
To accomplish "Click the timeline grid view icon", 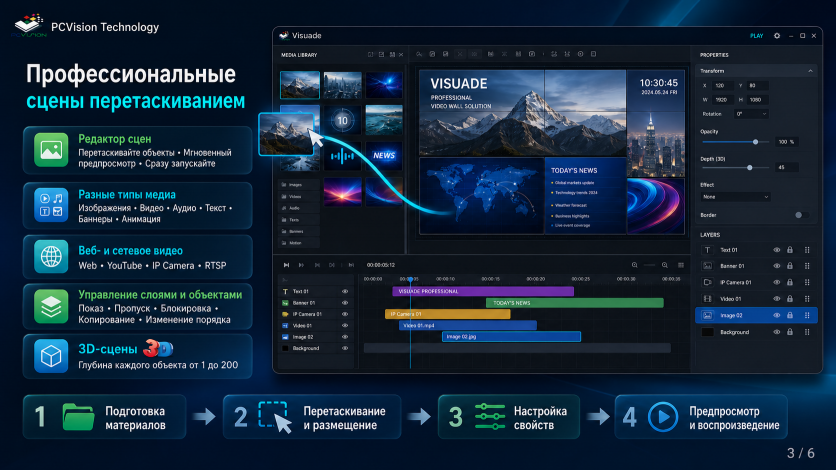I will click(681, 265).
